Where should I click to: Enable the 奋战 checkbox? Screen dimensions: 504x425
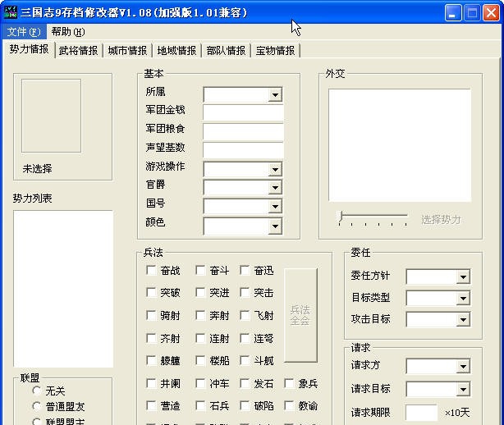tap(151, 270)
